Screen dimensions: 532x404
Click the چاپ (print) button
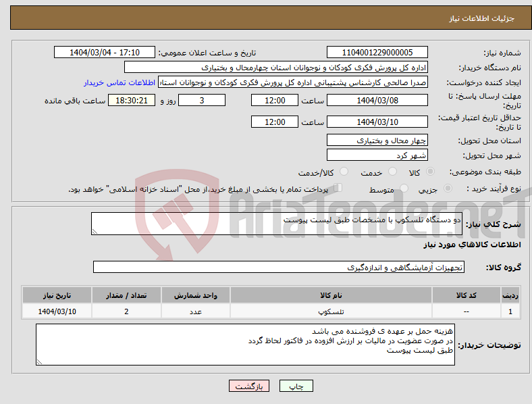click(x=296, y=386)
